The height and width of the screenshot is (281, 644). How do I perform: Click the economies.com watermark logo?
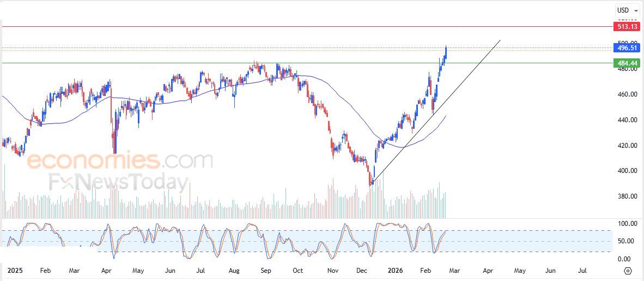[120, 161]
